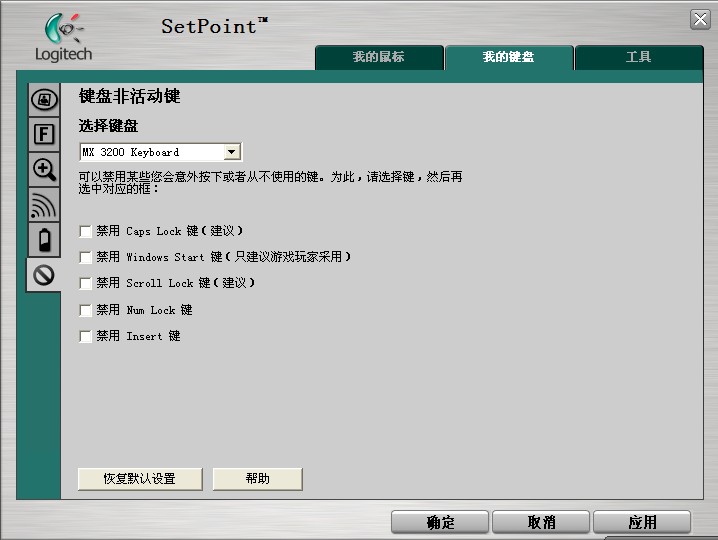Click the 帮助 button
Screen dimensions: 718x540
click(257, 479)
